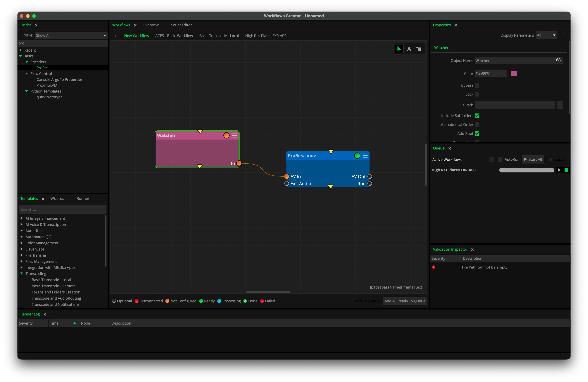Clear the Object Name field

point(558,61)
